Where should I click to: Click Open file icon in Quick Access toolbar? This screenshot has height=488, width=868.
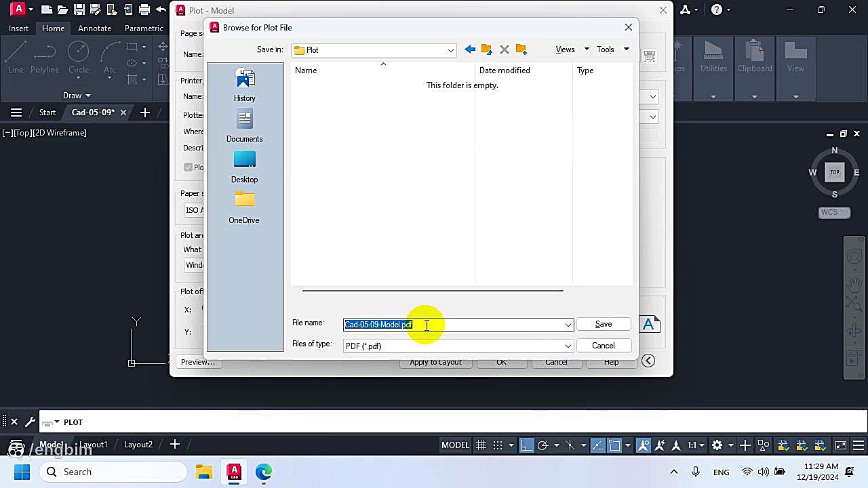tap(62, 9)
